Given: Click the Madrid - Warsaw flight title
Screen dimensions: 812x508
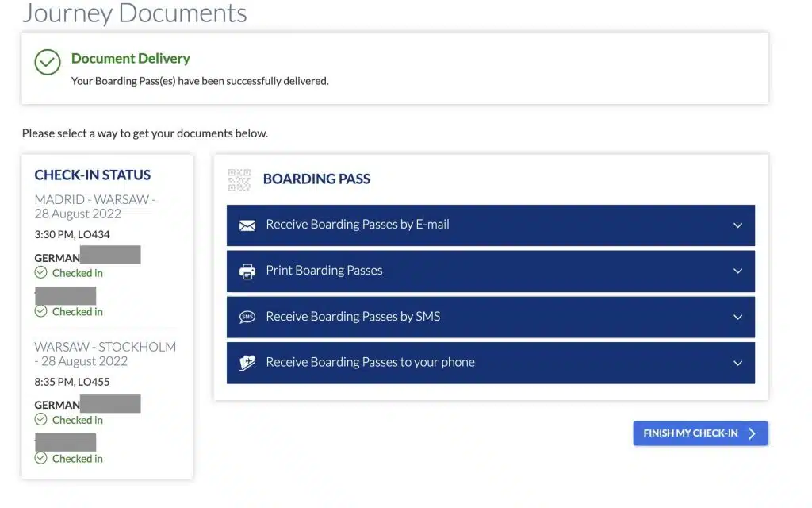Looking at the screenshot, I should (95, 206).
